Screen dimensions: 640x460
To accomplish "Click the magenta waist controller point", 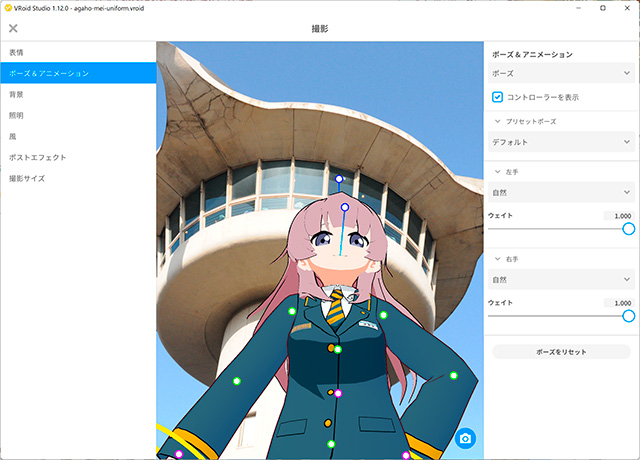I will point(338,393).
